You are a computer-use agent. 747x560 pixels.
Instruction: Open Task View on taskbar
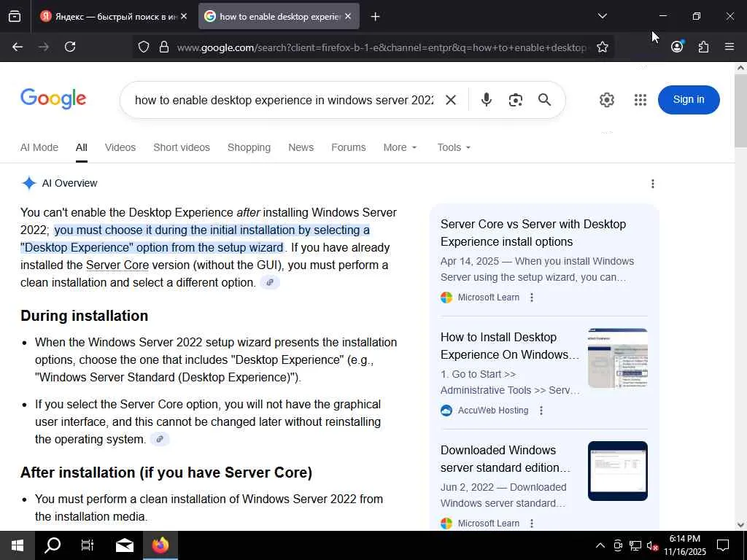click(x=88, y=545)
